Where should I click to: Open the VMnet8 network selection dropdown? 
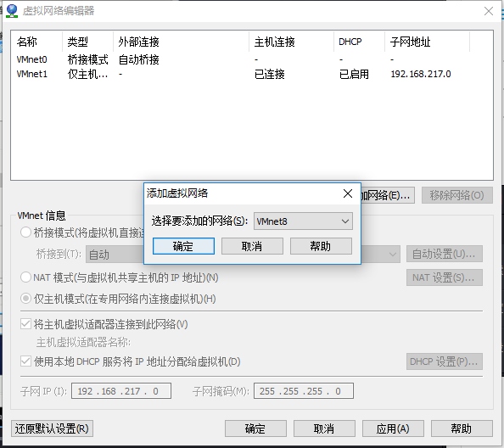click(303, 221)
